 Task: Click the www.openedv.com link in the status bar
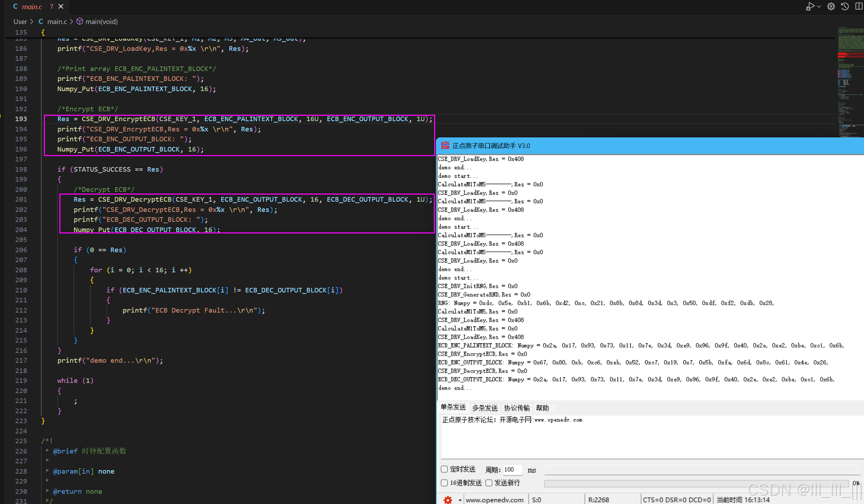pos(494,499)
